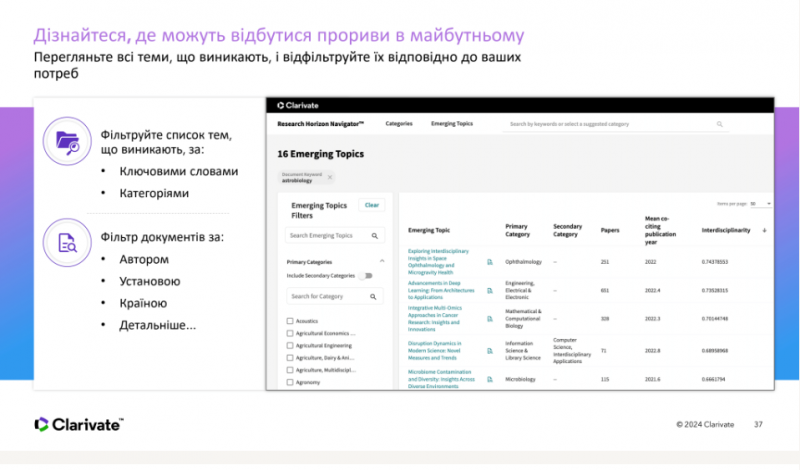Click document icon in Microbiome Contamination row
The height and width of the screenshot is (470, 800).
[490, 379]
